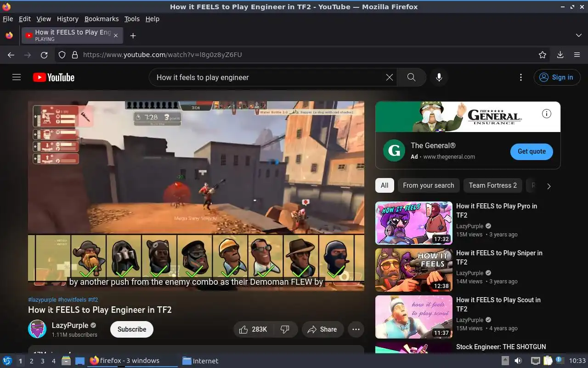
Task: Open tracking protection shield icon
Action: pyautogui.click(x=62, y=55)
